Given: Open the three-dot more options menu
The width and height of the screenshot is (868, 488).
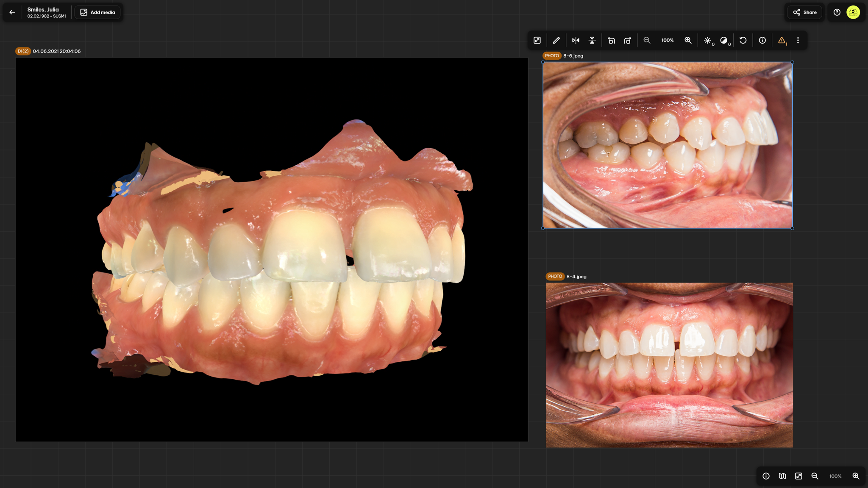Looking at the screenshot, I should click(x=798, y=40).
